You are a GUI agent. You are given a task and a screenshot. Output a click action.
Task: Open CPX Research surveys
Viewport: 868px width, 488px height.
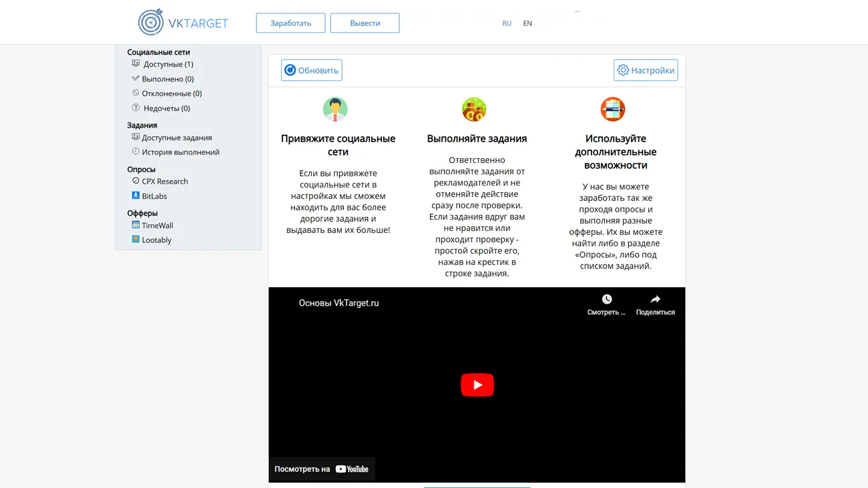click(165, 182)
